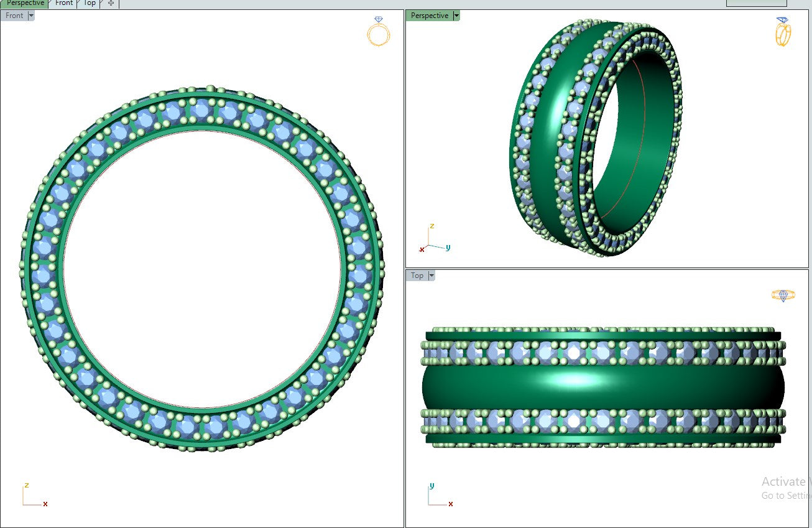Activate the Perspective viewport title label
Viewport: 812px width, 528px height.
point(429,16)
